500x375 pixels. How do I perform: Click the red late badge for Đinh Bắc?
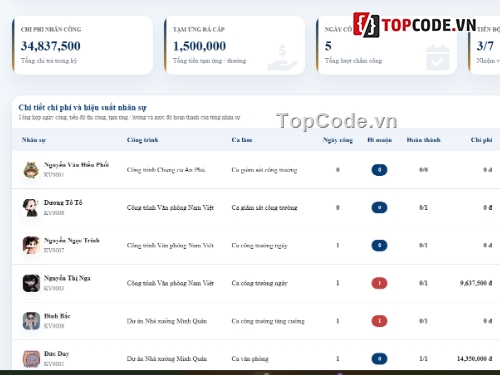click(379, 321)
